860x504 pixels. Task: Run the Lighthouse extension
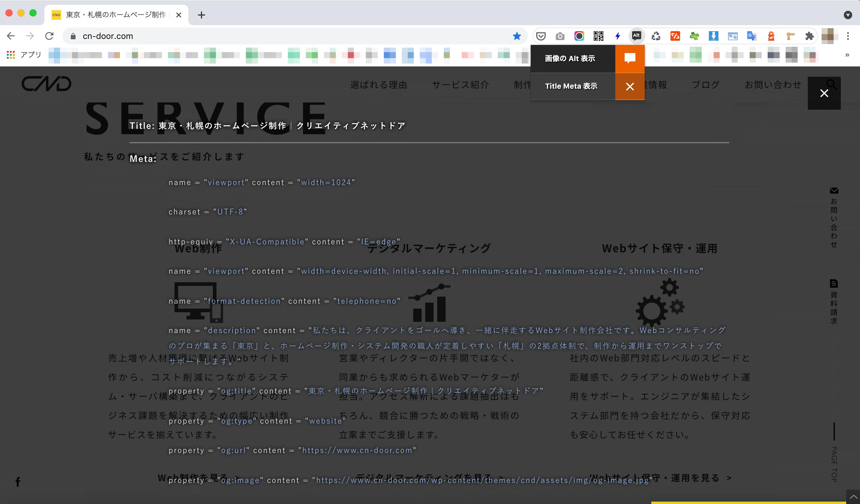[771, 36]
